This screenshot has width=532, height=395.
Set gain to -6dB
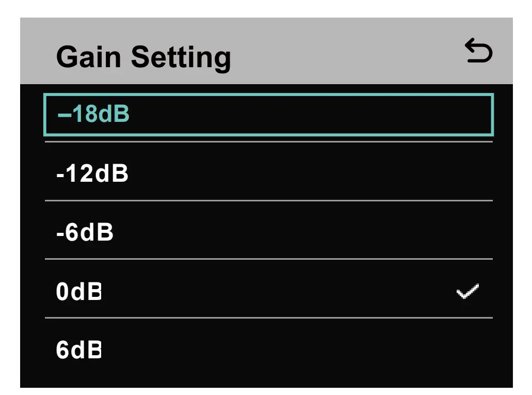268,233
